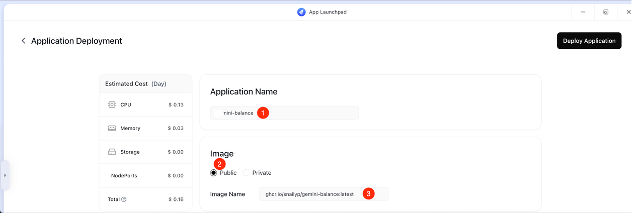Maximize the App Launchpad window

click(x=606, y=12)
